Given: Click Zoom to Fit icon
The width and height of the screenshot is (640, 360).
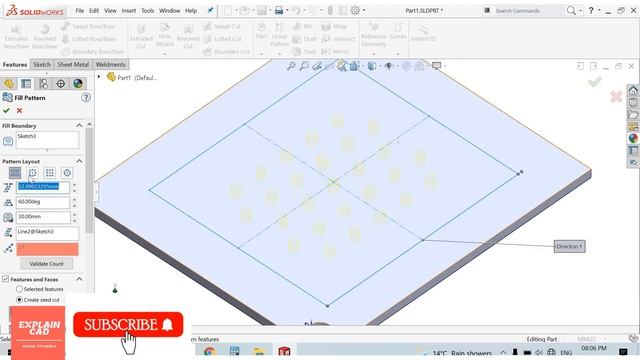Looking at the screenshot, I should click(x=291, y=66).
